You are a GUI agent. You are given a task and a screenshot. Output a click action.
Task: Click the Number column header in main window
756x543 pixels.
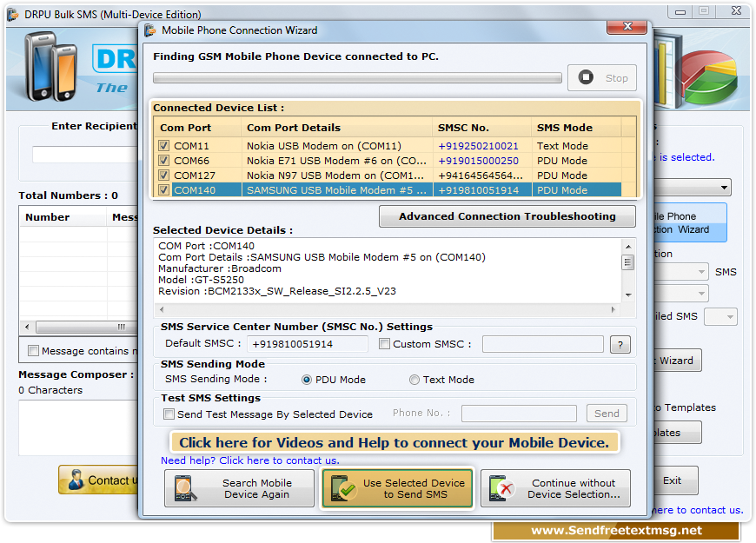(63, 217)
